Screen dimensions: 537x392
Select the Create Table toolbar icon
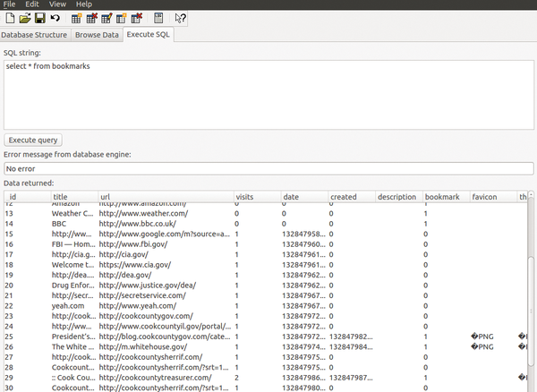click(76, 18)
